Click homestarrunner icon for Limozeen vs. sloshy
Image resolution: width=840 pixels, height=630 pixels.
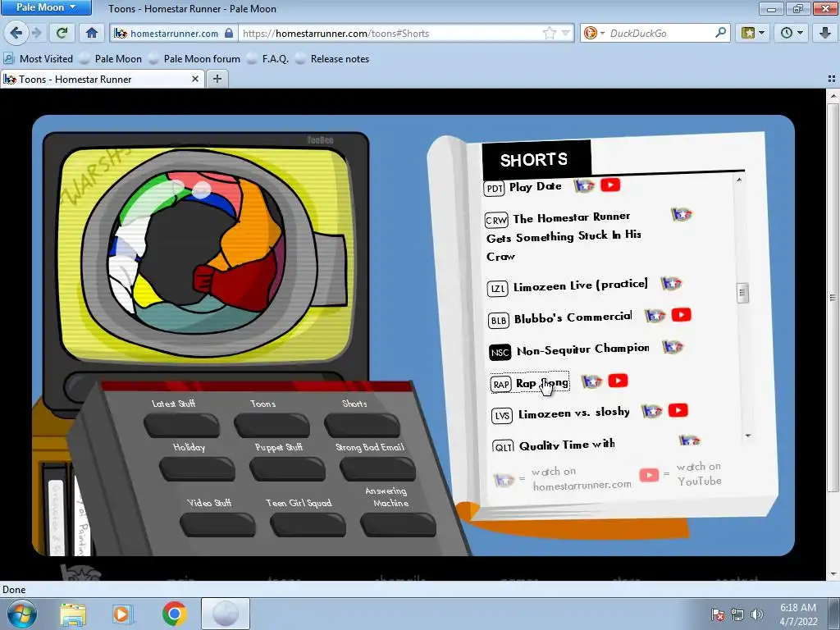652,412
